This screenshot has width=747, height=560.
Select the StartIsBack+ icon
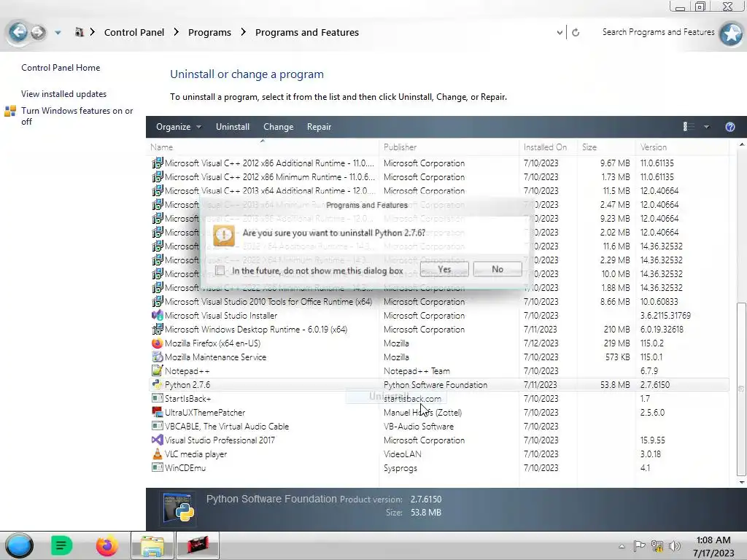click(x=157, y=398)
